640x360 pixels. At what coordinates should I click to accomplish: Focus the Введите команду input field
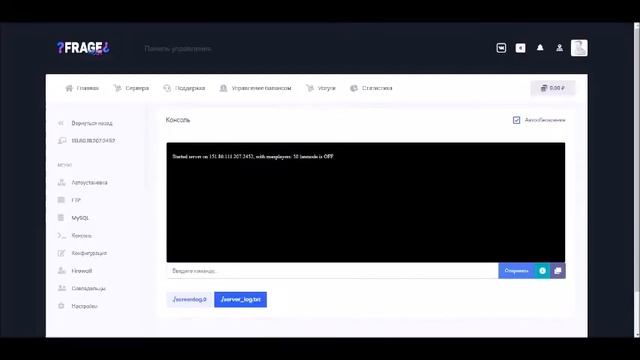point(332,271)
